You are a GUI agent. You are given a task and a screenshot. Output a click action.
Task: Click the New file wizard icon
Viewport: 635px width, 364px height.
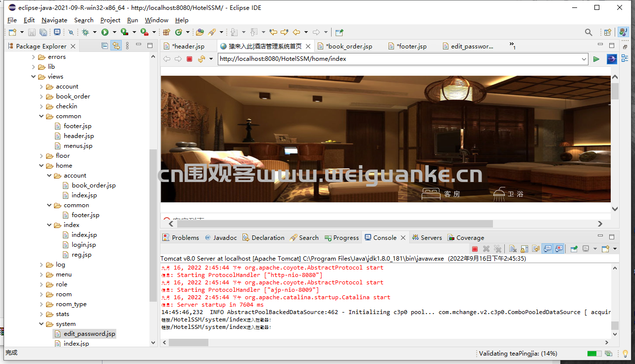[12, 32]
